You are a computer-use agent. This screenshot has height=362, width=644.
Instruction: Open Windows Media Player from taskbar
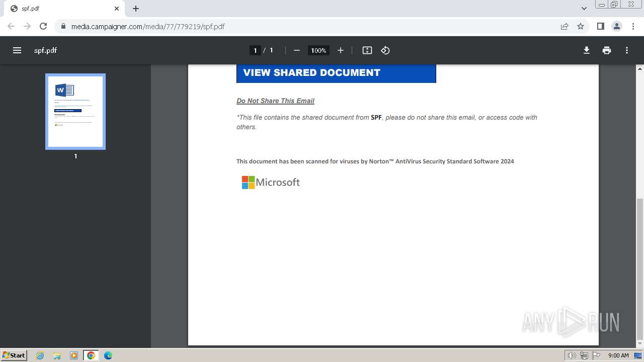coord(74,355)
